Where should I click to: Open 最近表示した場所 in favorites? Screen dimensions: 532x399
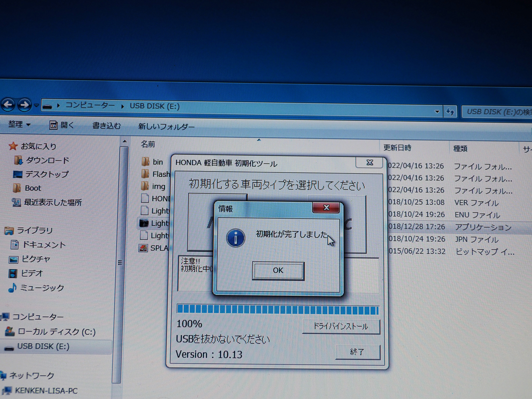point(53,202)
